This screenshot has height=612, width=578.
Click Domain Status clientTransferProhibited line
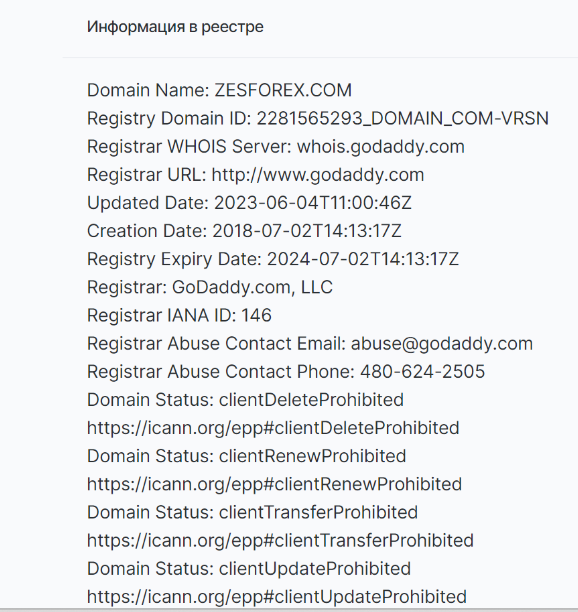point(252,512)
